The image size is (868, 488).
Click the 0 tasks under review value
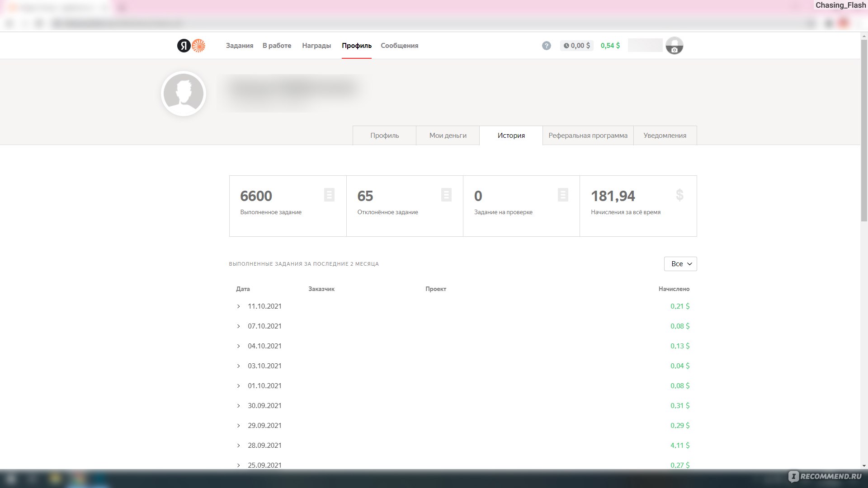478,196
